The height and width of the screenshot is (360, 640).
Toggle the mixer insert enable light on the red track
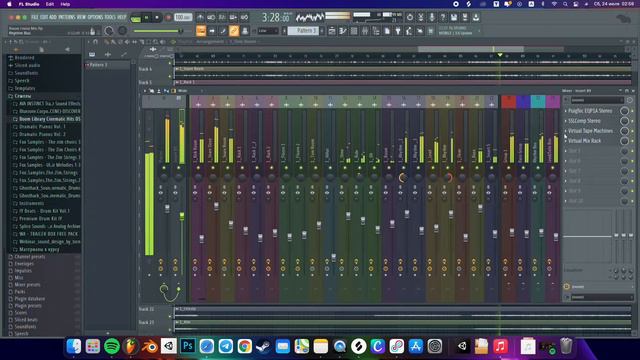click(x=509, y=168)
